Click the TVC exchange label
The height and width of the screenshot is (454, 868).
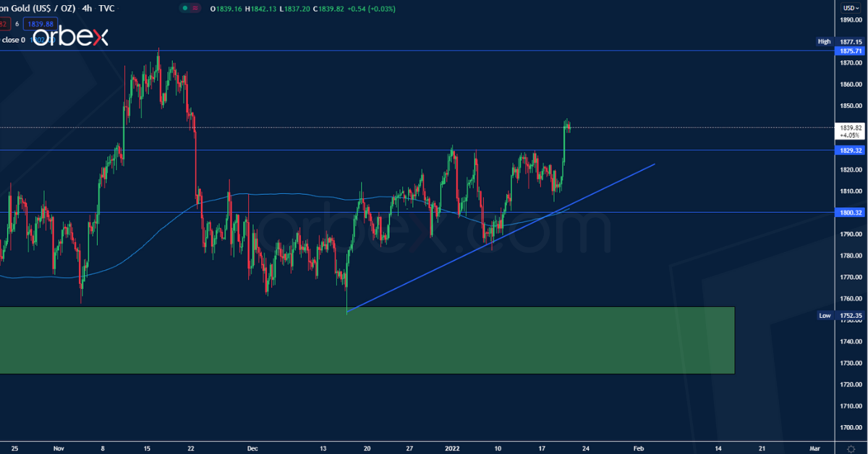click(108, 8)
